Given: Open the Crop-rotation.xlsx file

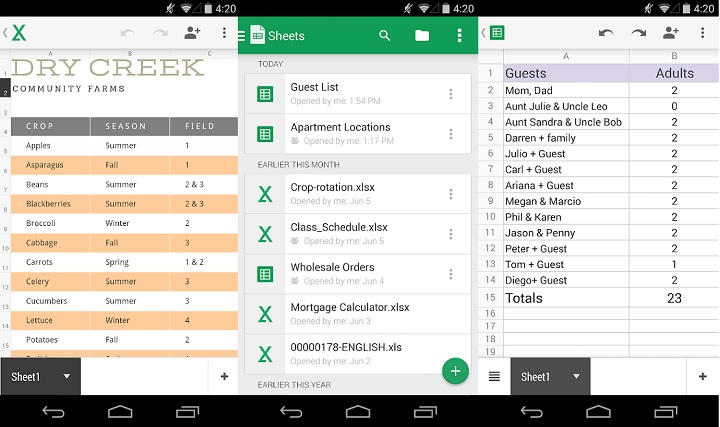Looking at the screenshot, I should point(358,194).
